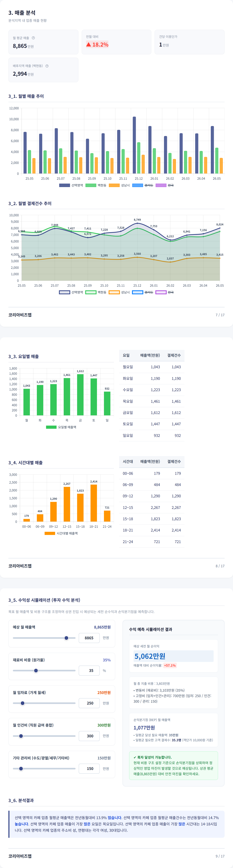
Task: Click the 재료비 비중 (원가율) slider handle
Action: point(36,671)
